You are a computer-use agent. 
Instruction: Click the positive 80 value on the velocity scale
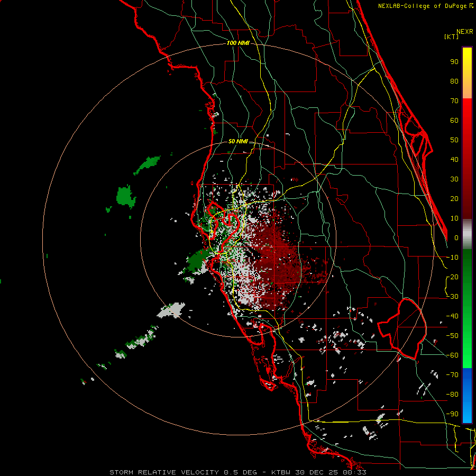tap(454, 81)
